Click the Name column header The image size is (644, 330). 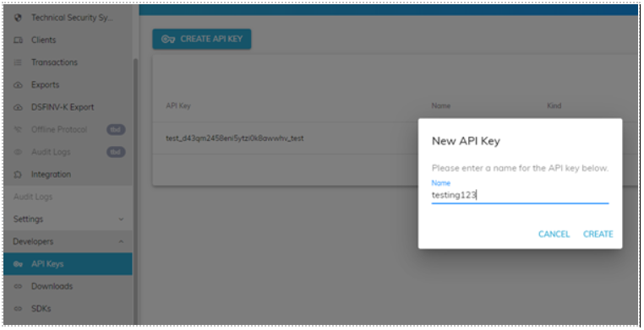click(x=440, y=105)
